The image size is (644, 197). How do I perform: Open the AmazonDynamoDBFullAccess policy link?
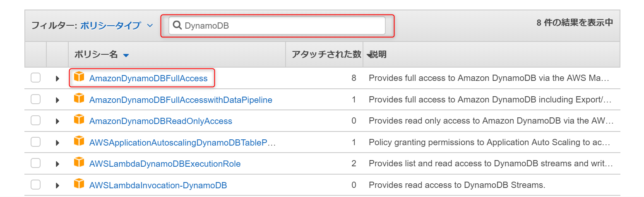148,78
